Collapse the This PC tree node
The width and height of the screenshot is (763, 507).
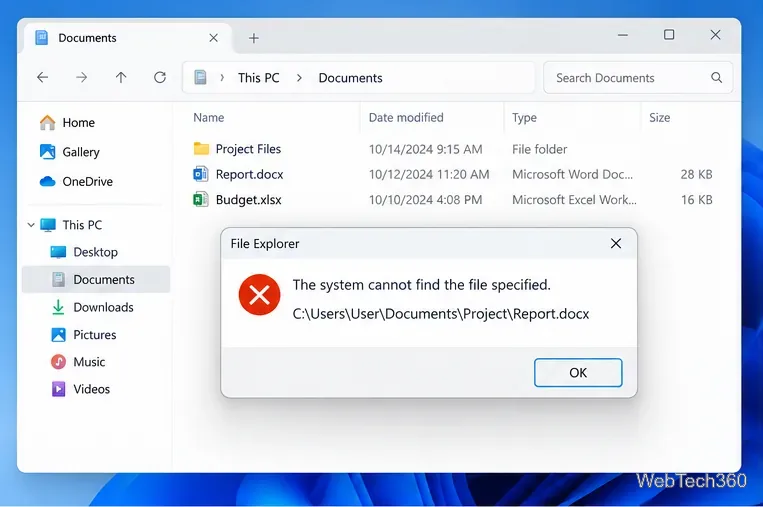tap(31, 225)
